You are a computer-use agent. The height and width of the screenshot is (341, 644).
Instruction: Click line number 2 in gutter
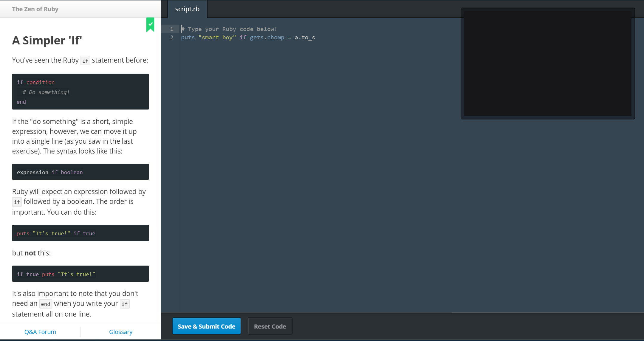172,37
